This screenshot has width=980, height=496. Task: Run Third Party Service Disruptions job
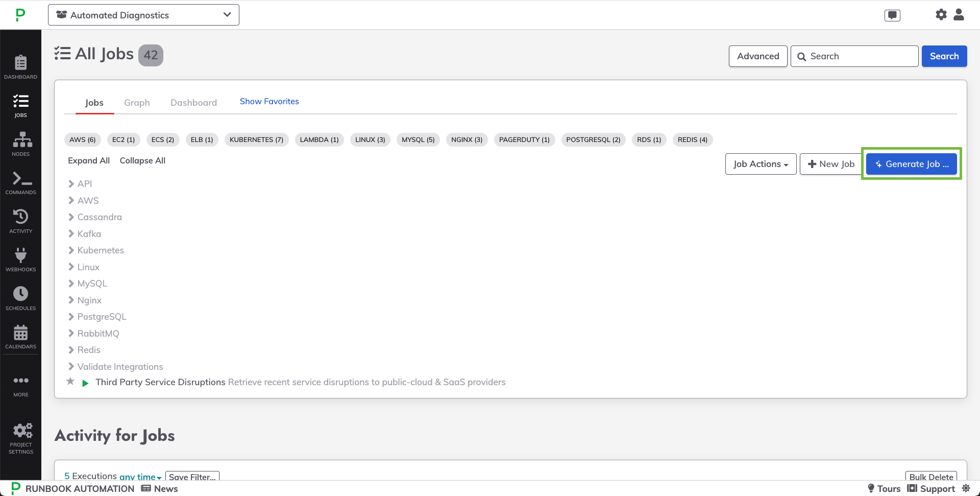(x=85, y=383)
